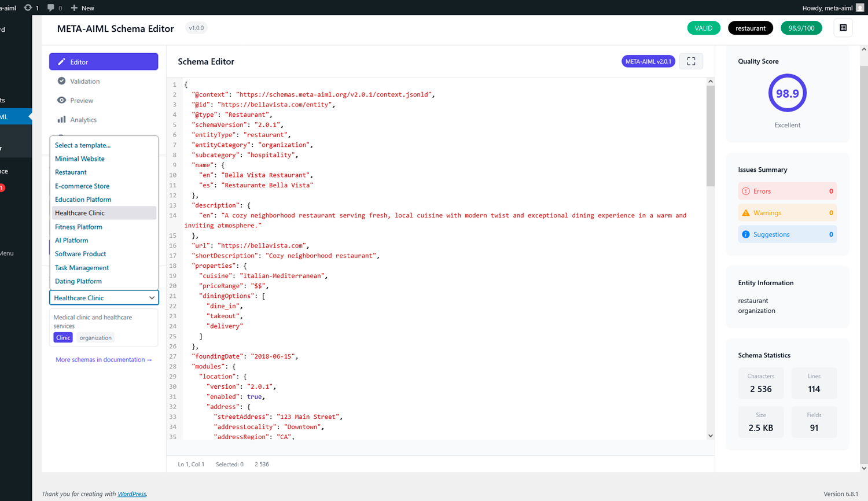This screenshot has height=501, width=868.
Task: Click the "@type": "Restaurant" code line
Action: [x=231, y=115]
